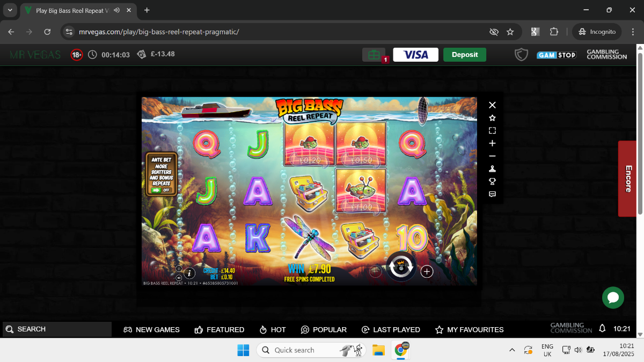Screen dimensions: 644x362
Task: Click the address bar URL
Action: (159, 32)
